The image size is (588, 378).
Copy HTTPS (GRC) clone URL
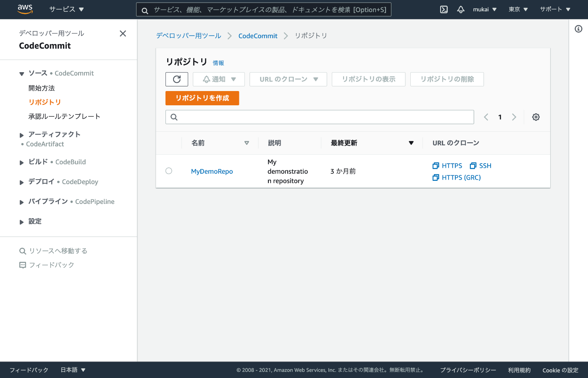pyautogui.click(x=457, y=177)
